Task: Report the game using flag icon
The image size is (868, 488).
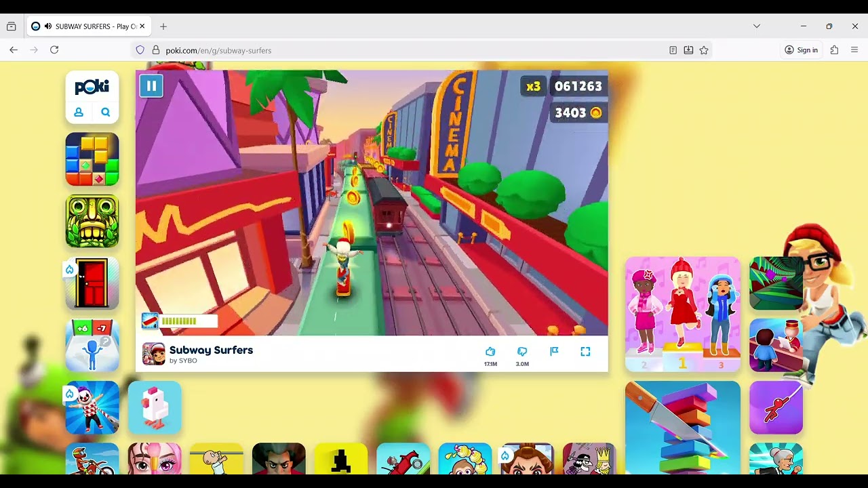Action: [554, 351]
